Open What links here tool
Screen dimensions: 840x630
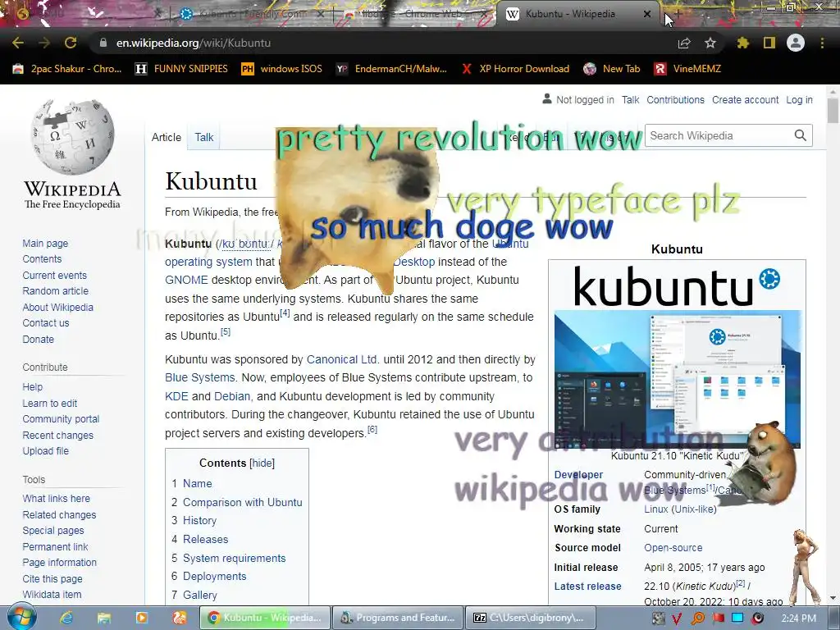(x=57, y=498)
